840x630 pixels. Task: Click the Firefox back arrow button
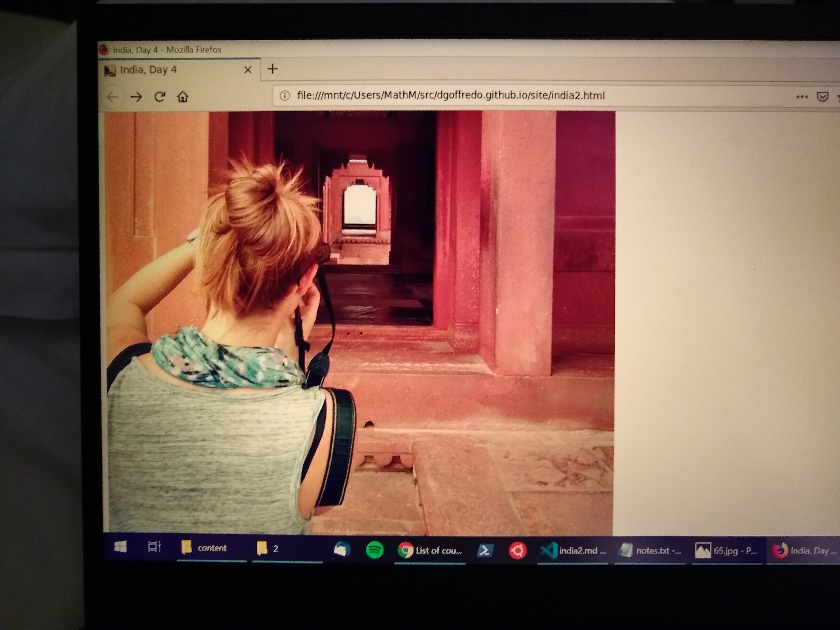[x=113, y=97]
